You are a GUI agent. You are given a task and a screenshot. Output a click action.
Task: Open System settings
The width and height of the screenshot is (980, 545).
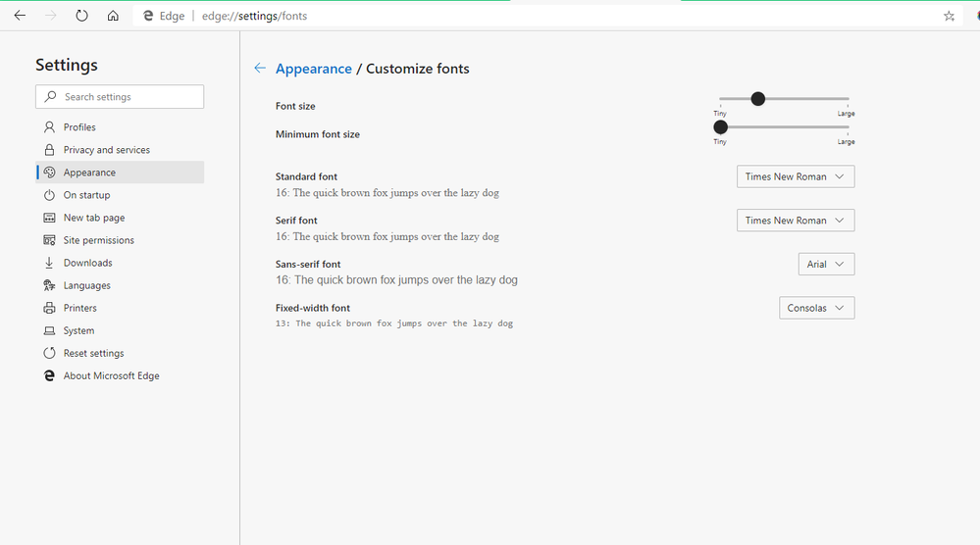pos(120,331)
